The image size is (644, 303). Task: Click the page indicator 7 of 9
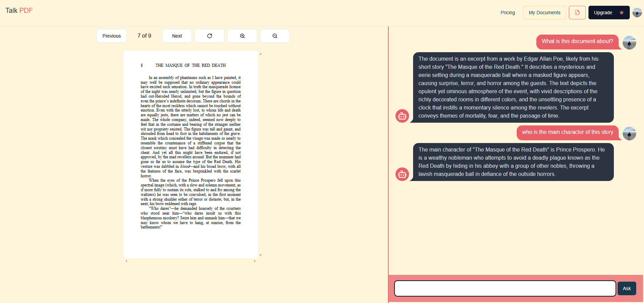(144, 36)
